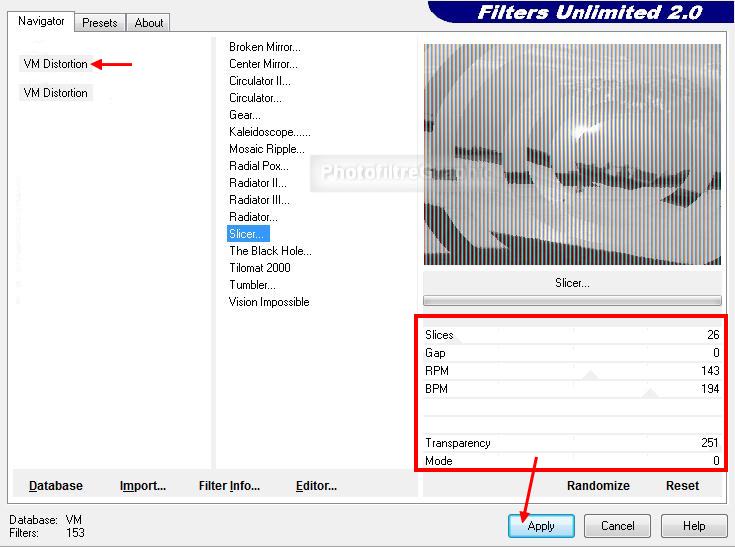Open Help
This screenshot has height=547, width=735.
tap(694, 526)
